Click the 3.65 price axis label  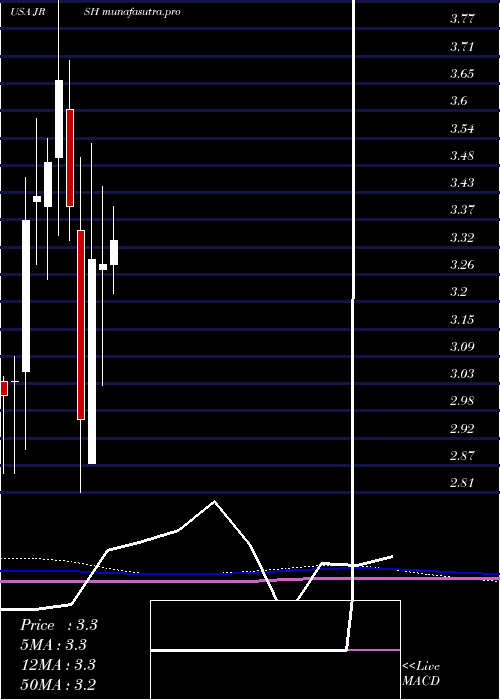[462, 74]
